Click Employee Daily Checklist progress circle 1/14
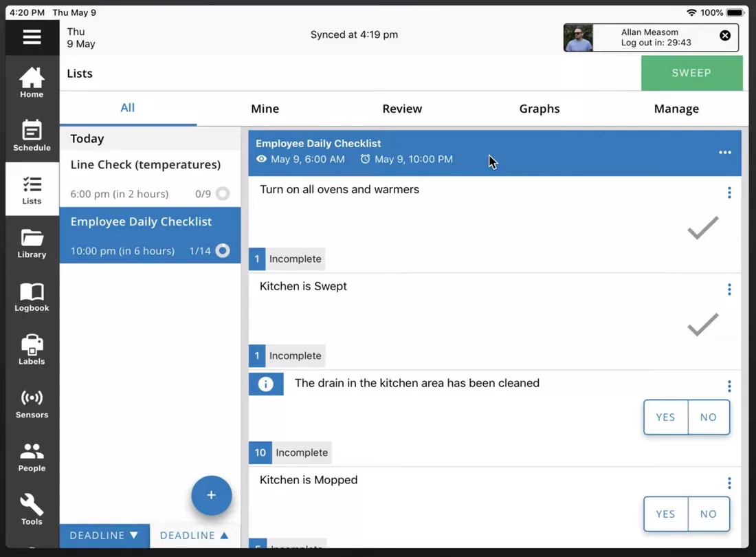The height and width of the screenshot is (557, 756). [222, 251]
